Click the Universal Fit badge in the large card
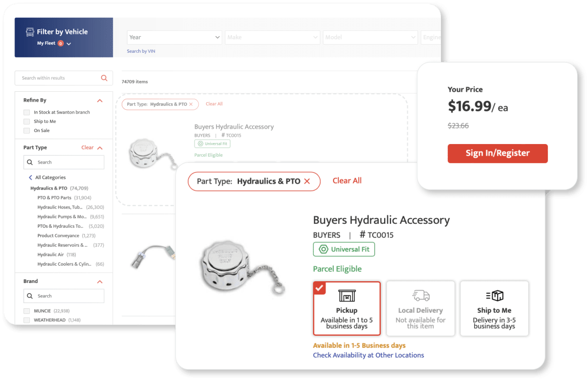588x380 pixels. 344,249
